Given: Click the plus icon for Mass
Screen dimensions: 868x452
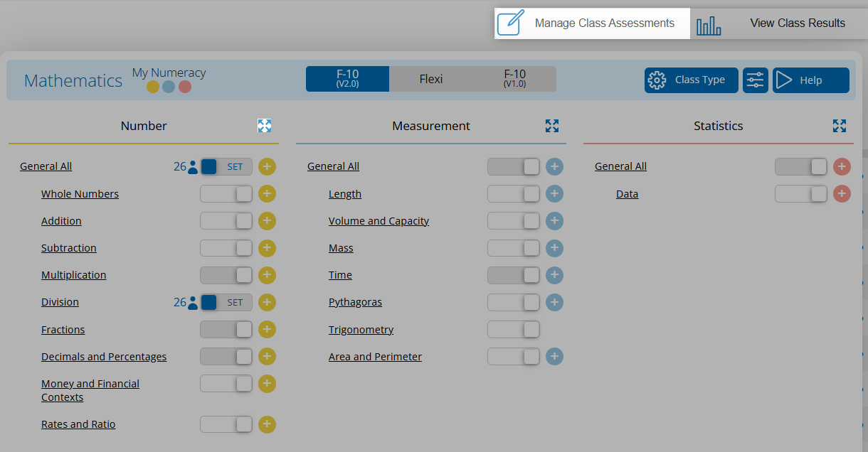Looking at the screenshot, I should coord(554,248).
